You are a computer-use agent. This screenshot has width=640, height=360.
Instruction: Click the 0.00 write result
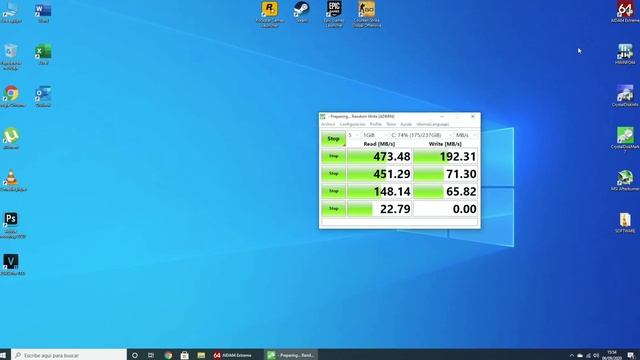point(445,209)
